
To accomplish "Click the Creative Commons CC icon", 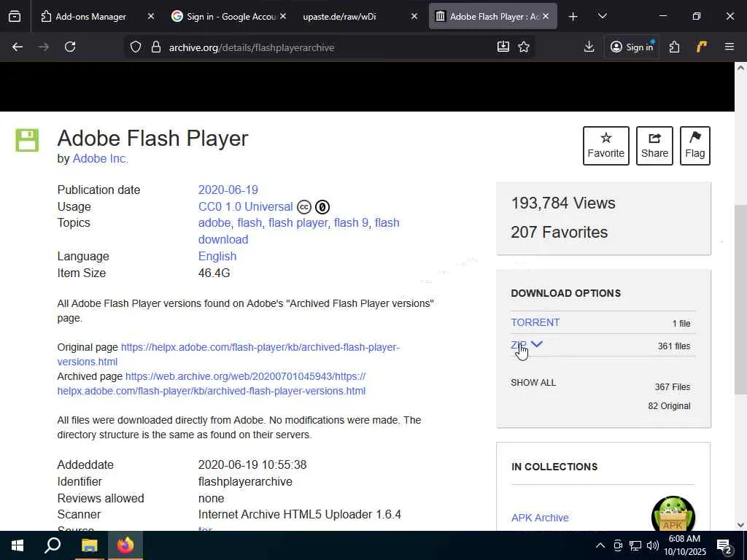I will tap(304, 207).
